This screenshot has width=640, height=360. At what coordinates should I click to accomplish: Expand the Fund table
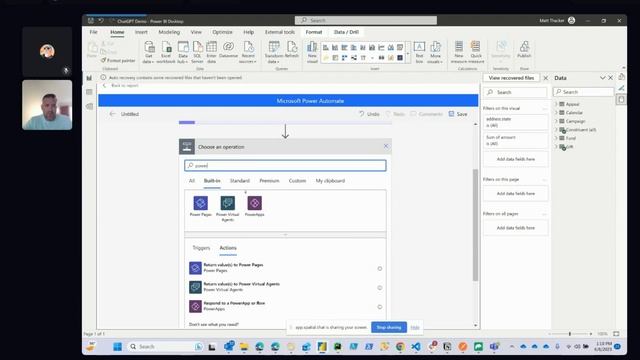[556, 138]
